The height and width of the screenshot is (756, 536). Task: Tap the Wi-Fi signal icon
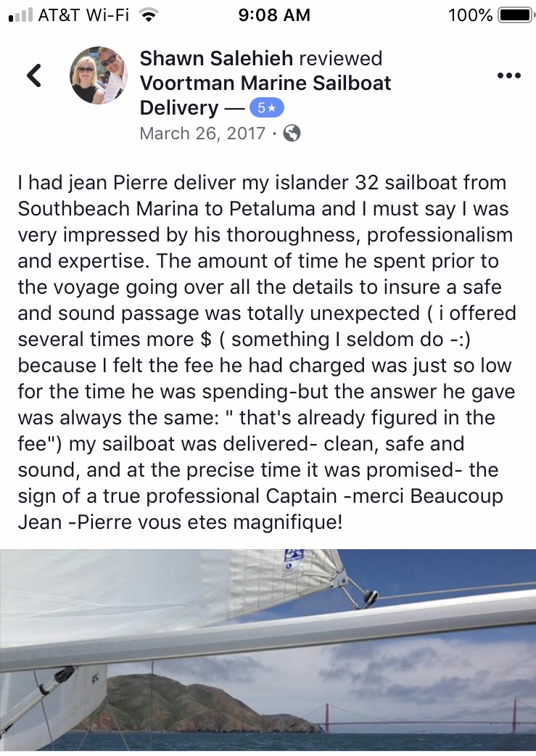(149, 15)
